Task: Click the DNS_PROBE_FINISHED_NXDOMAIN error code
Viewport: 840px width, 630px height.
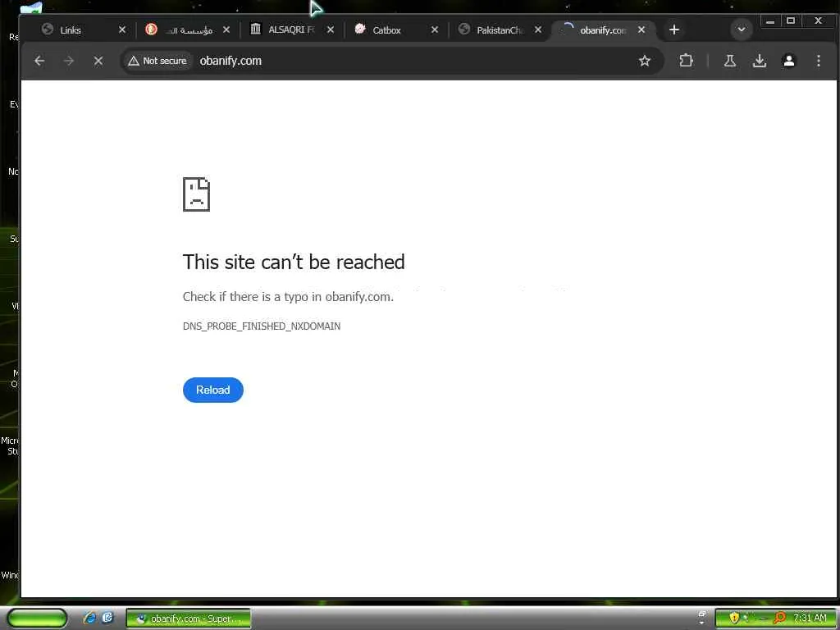Action: (x=262, y=326)
